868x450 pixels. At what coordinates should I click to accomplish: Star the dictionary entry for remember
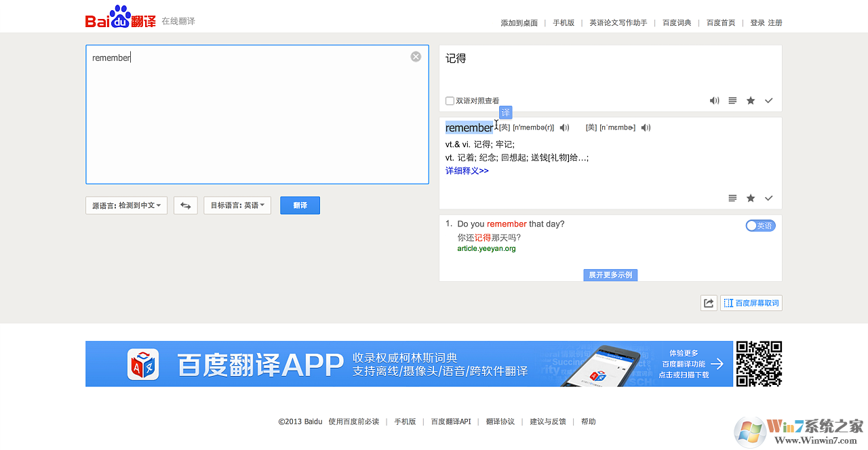click(751, 198)
